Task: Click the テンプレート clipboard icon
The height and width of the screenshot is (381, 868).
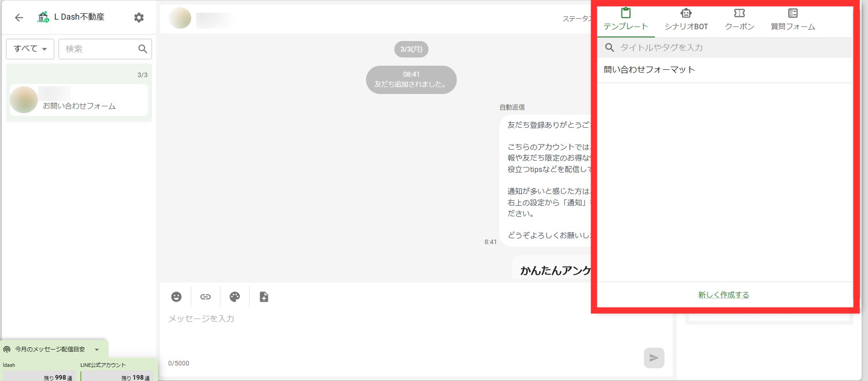Action: [626, 13]
